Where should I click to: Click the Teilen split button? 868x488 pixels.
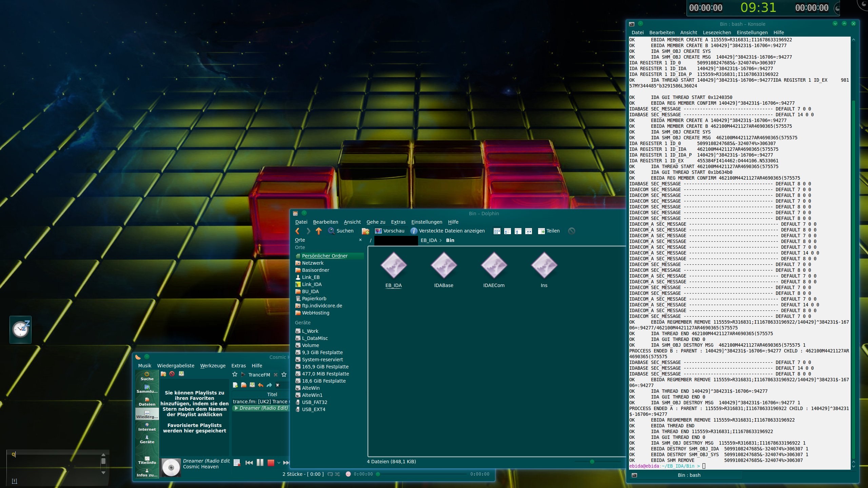549,231
